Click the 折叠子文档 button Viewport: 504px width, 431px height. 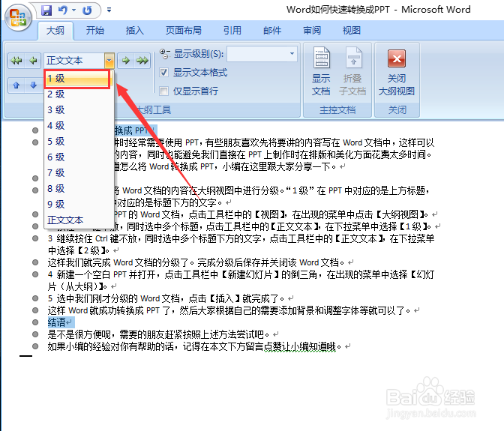352,71
